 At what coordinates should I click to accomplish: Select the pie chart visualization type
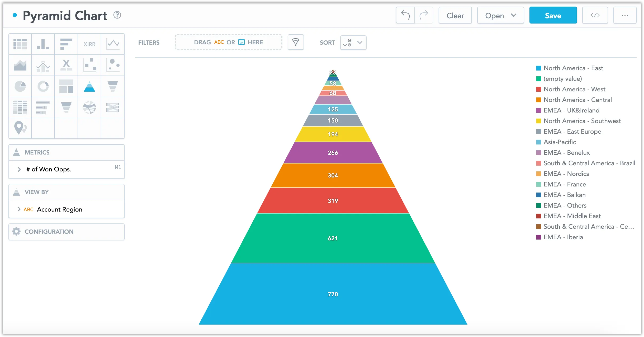[x=20, y=86]
